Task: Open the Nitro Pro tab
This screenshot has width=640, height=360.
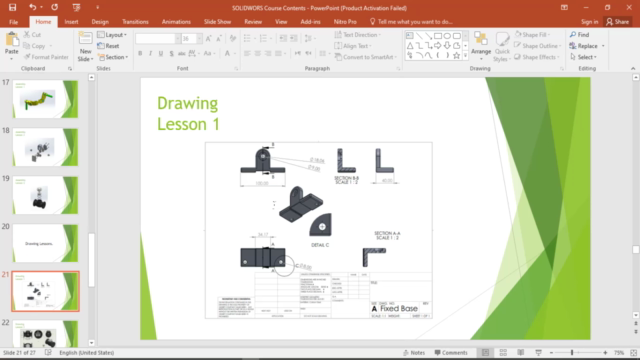Action: pos(345,22)
